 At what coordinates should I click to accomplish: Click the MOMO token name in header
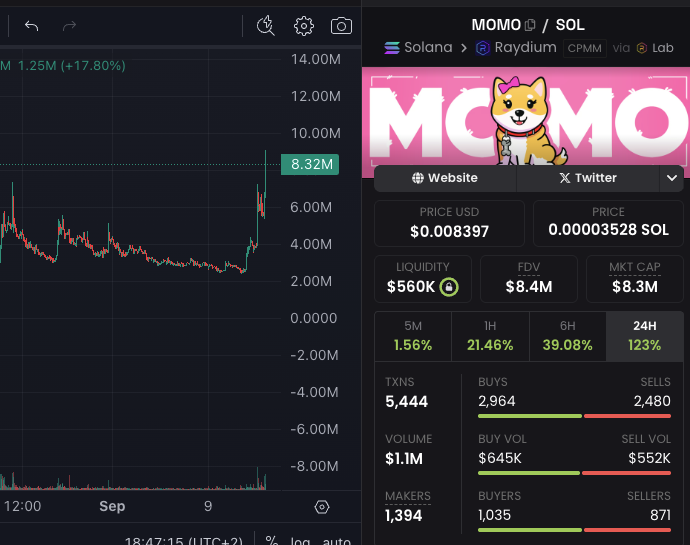496,25
